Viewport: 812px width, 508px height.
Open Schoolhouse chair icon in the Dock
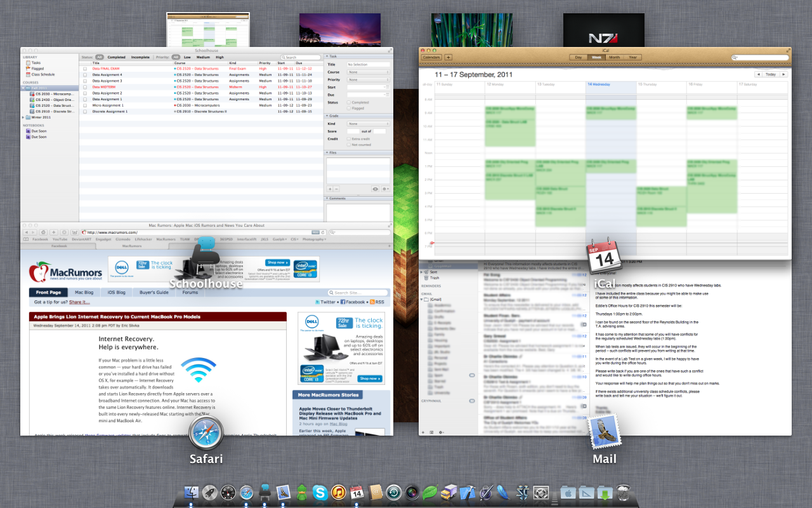[265, 492]
